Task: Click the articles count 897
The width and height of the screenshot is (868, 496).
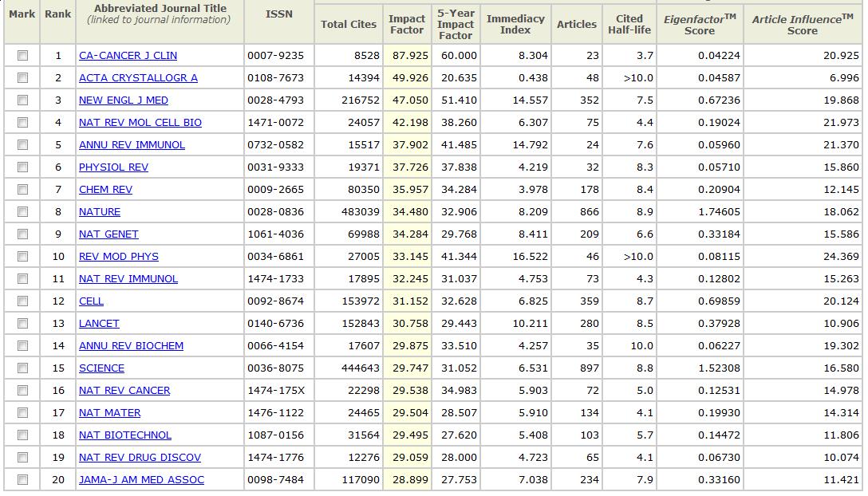Action: point(590,368)
